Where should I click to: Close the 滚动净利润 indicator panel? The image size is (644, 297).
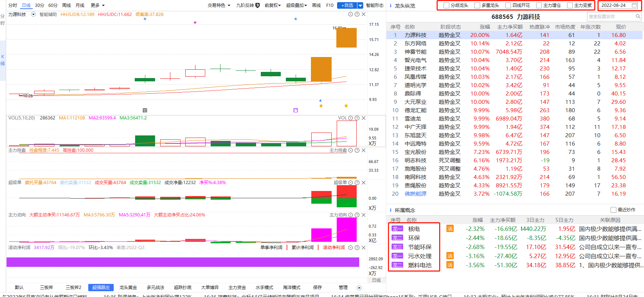[x=364, y=248]
